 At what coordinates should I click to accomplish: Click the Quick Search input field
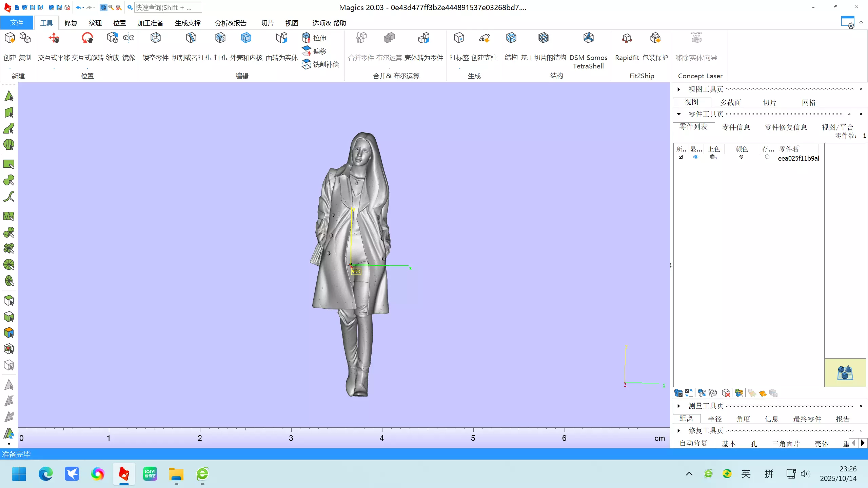coord(168,7)
